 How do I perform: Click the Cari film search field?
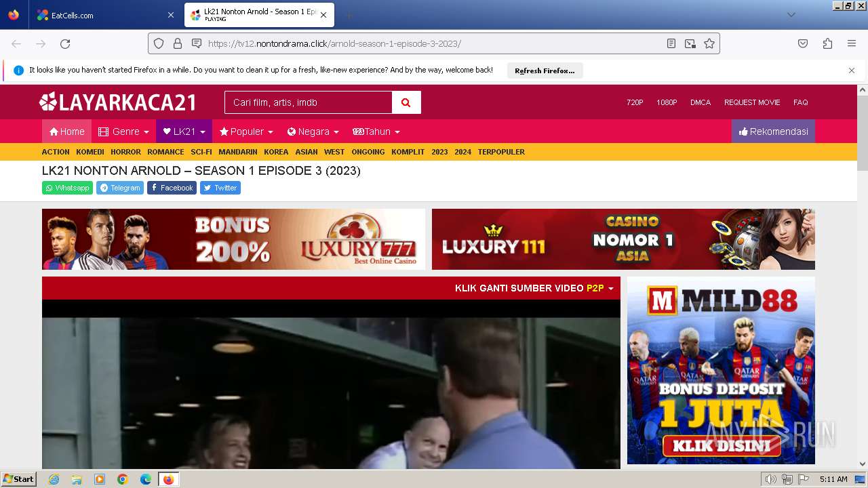pyautogui.click(x=309, y=102)
